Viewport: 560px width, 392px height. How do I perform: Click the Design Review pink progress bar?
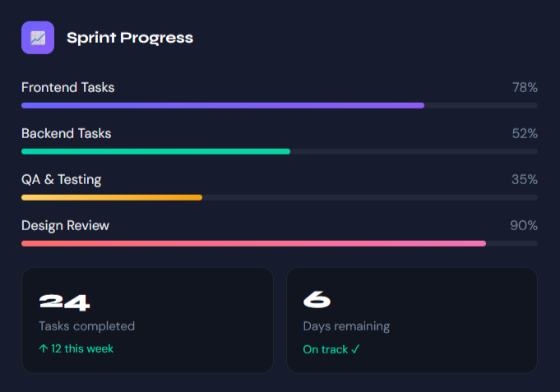[253, 243]
